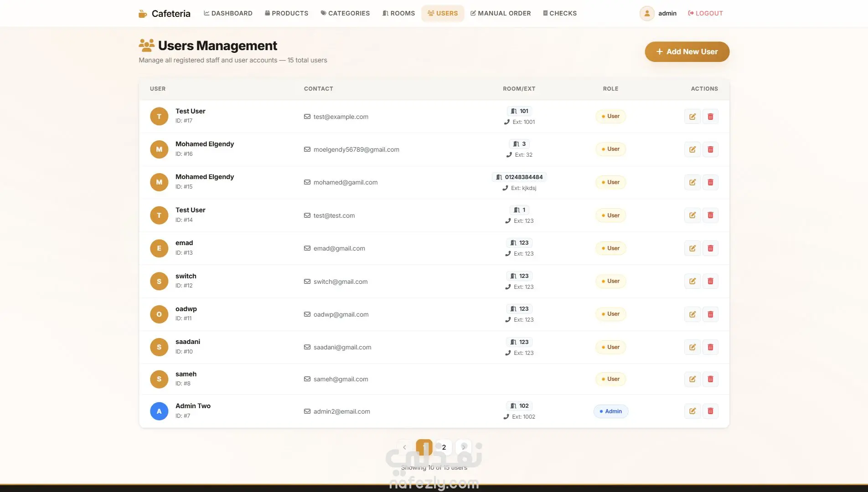Navigate to Rooms
The image size is (868, 492).
tap(398, 13)
